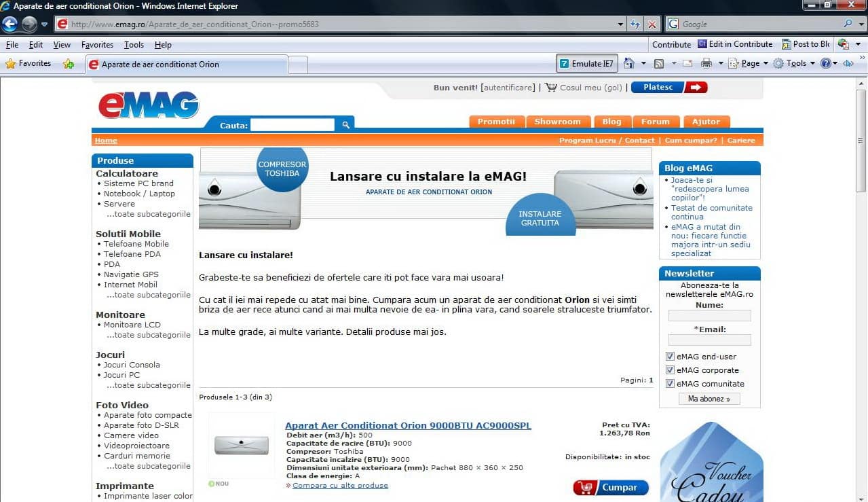
Task: Click the Showroom navigation tab
Action: [558, 122]
